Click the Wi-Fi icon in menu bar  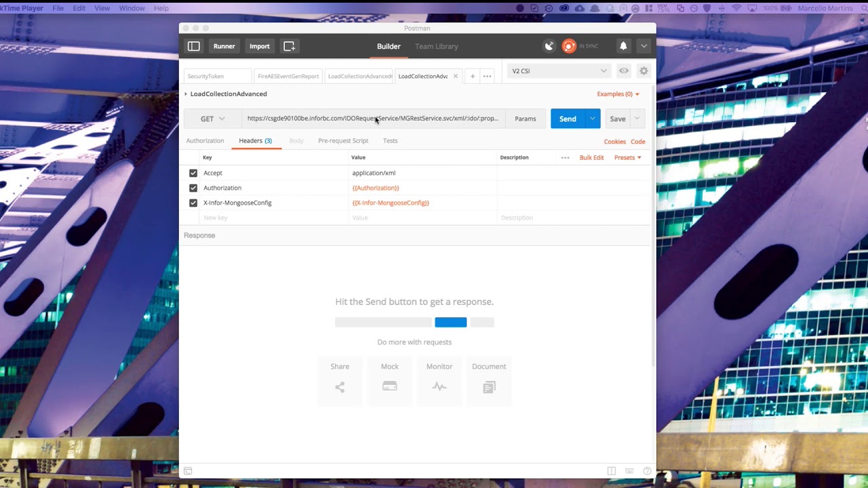(x=736, y=8)
